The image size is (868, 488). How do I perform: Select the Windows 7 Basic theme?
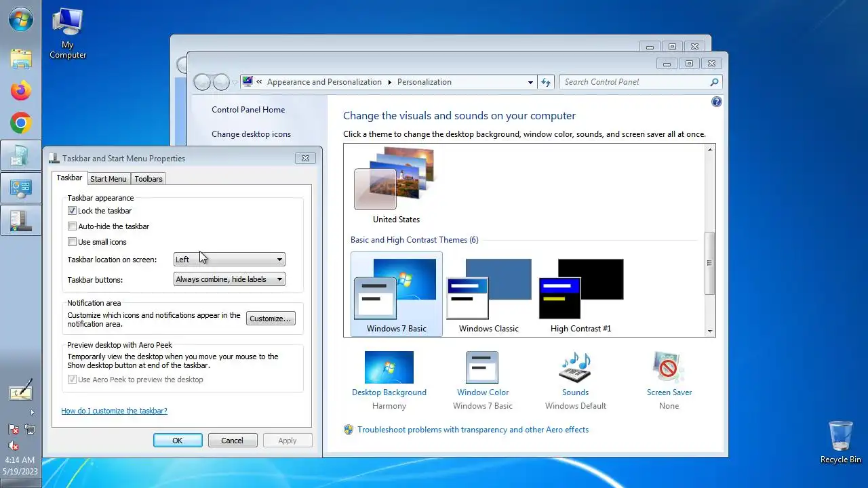tap(397, 294)
